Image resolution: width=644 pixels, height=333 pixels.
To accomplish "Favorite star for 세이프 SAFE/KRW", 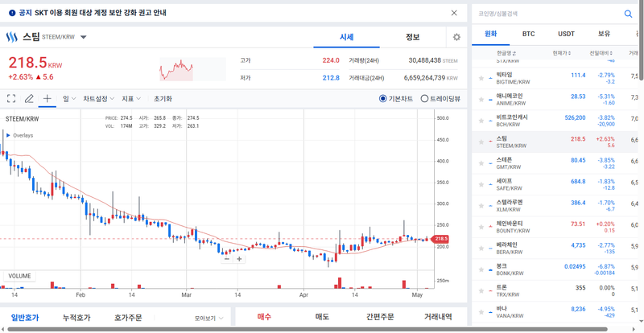I will (x=481, y=185).
